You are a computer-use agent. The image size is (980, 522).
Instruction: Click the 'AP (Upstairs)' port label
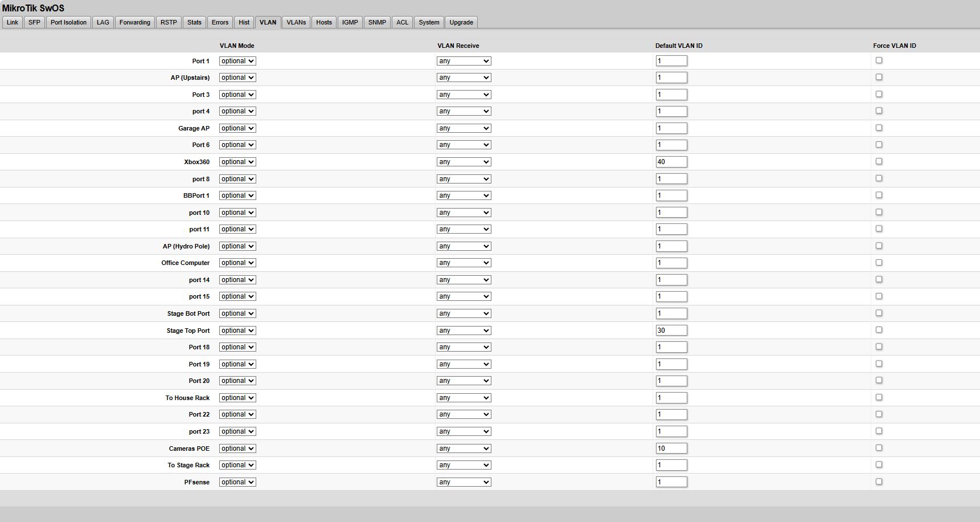click(x=190, y=78)
